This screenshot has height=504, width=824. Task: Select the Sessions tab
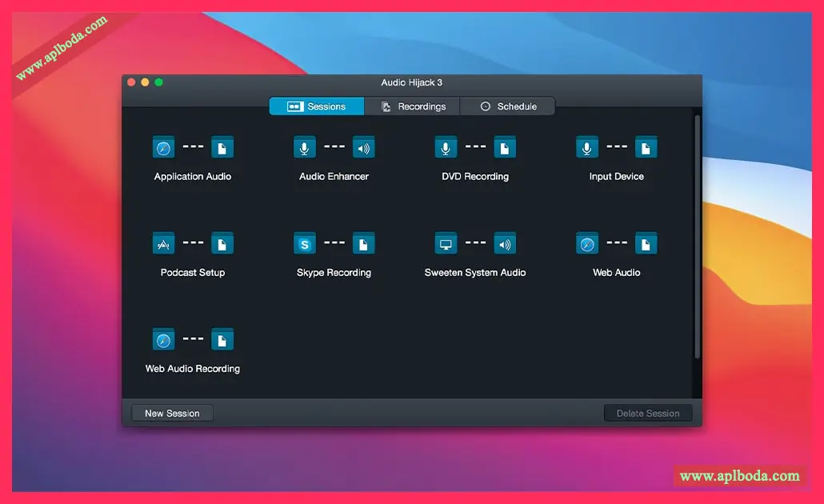pos(316,106)
